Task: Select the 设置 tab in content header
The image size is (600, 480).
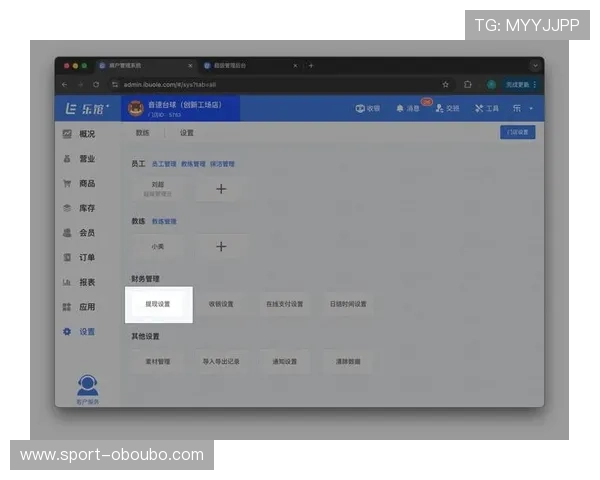Action: [x=187, y=133]
